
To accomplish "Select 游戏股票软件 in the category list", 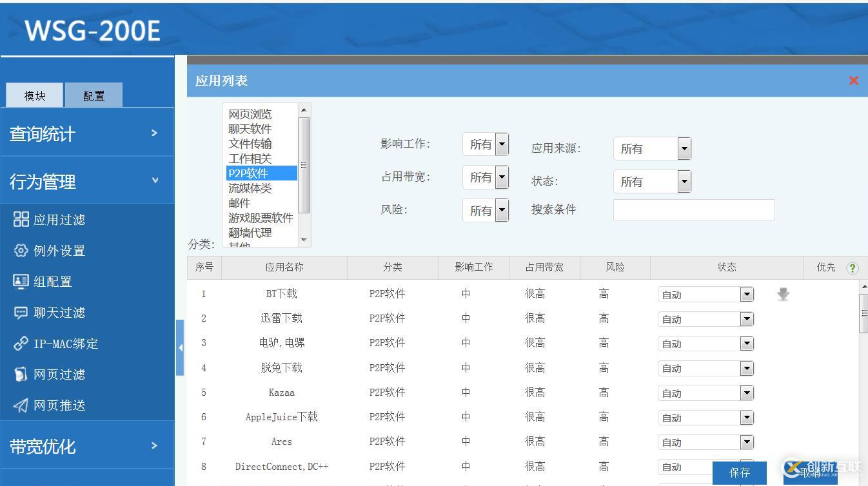I will click(261, 218).
